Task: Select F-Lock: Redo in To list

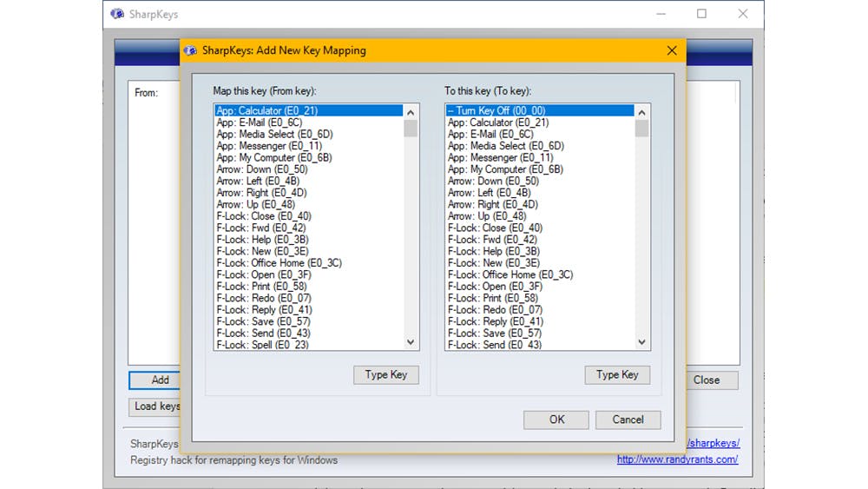Action: click(540, 309)
